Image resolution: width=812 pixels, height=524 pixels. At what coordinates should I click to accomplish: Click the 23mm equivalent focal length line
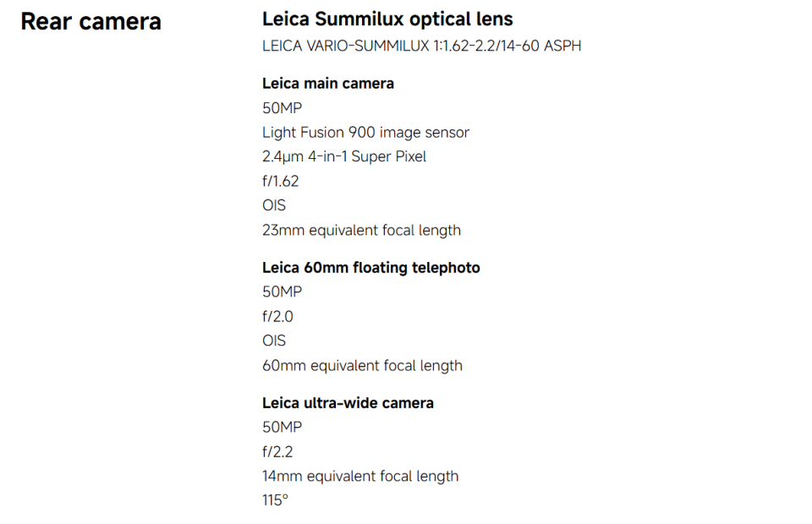point(361,230)
